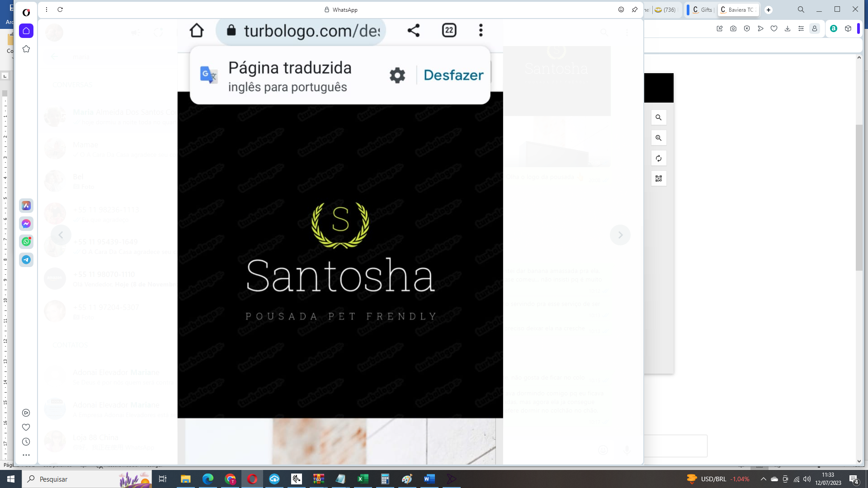Open WhatsApp in the Opera sidebar
868x488 pixels.
point(26,242)
